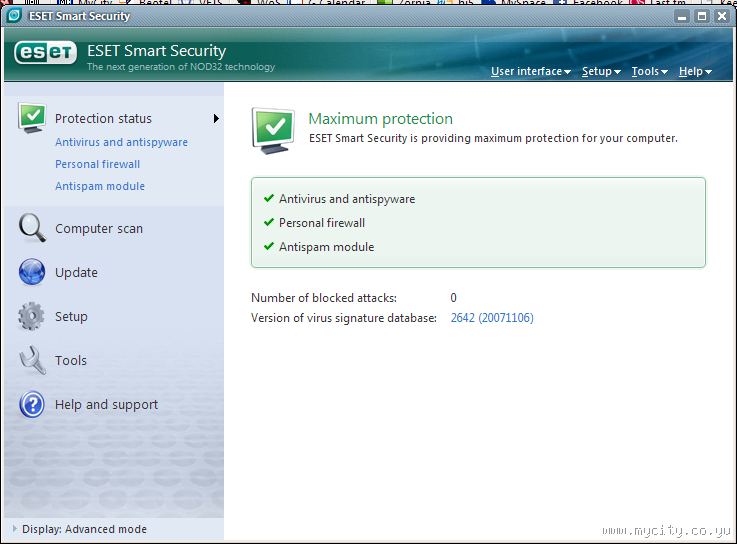Click the Computer scan magnifying glass icon
Viewport: 737px width, 544px height.
32,228
